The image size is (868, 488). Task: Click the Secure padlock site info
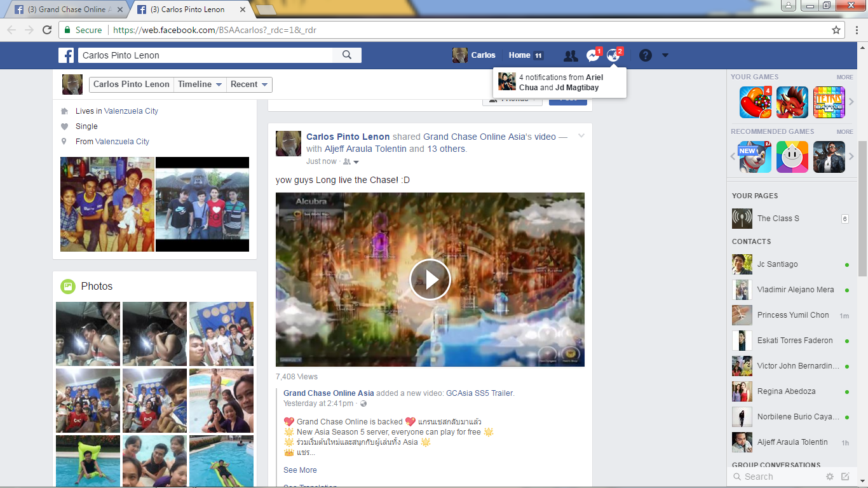pos(82,30)
